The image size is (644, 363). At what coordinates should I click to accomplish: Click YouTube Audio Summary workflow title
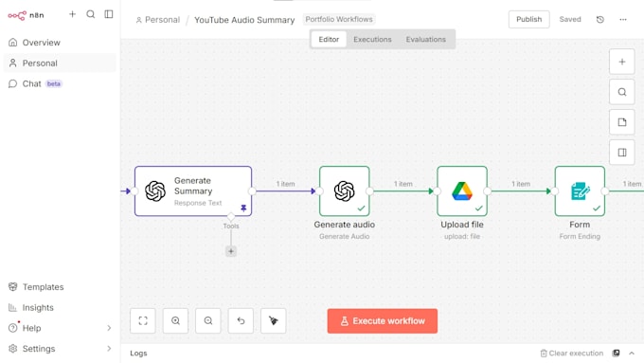(x=244, y=20)
